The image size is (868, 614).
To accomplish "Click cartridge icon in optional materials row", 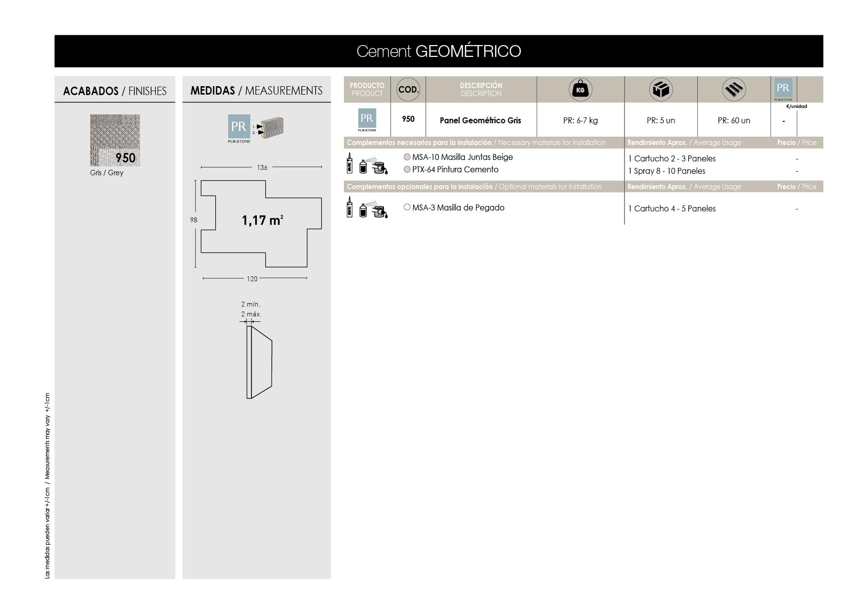I will click(x=350, y=207).
